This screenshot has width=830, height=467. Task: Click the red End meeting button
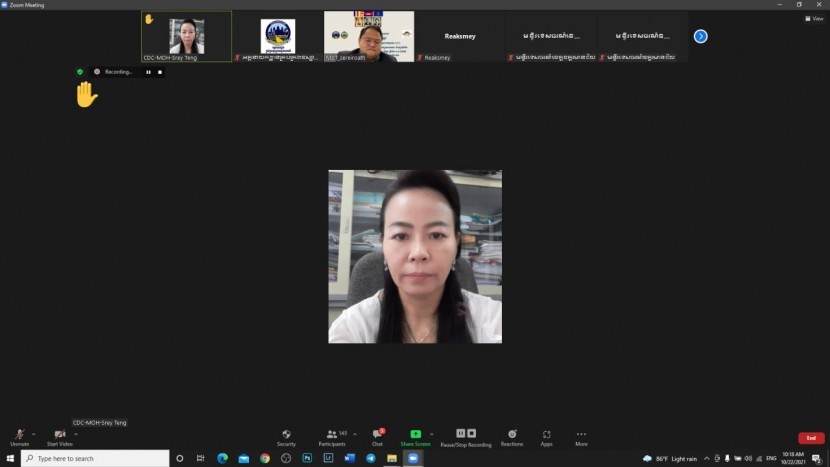tap(811, 438)
